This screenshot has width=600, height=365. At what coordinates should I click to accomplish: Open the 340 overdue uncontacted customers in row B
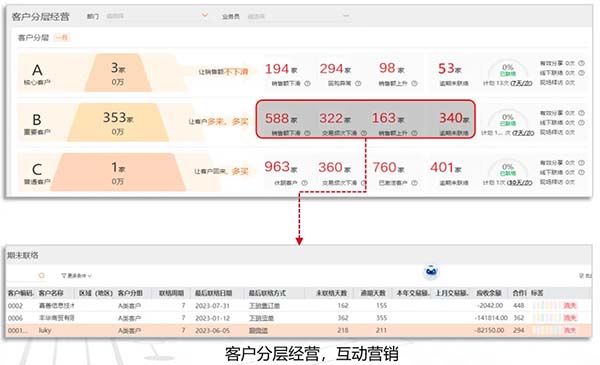coord(454,119)
